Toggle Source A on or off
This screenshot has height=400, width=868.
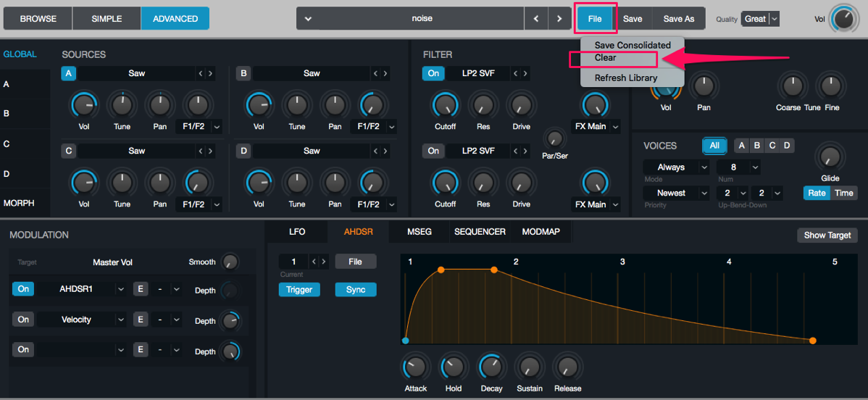pos(69,73)
